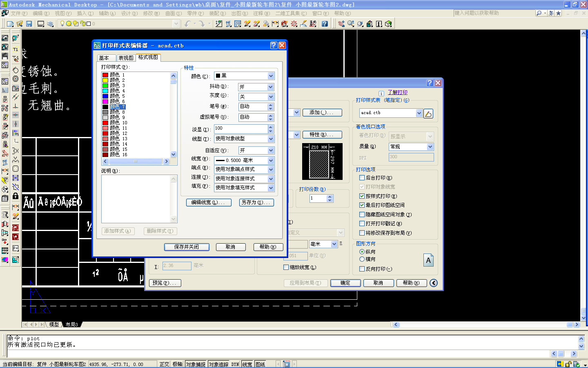Click the 3D orbit icon in the top toolbar
This screenshot has height=368, width=588.
click(x=360, y=24)
